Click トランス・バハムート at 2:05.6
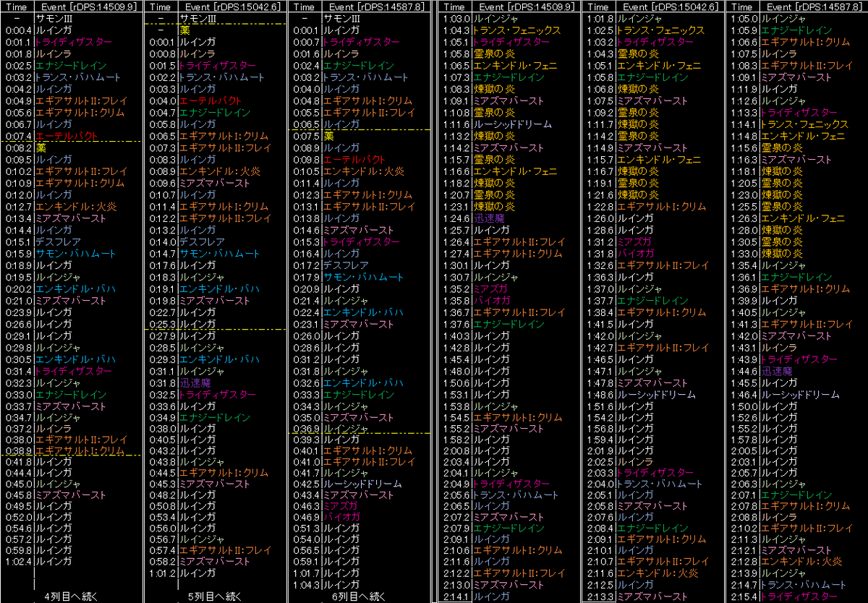868x603 pixels. tap(516, 495)
